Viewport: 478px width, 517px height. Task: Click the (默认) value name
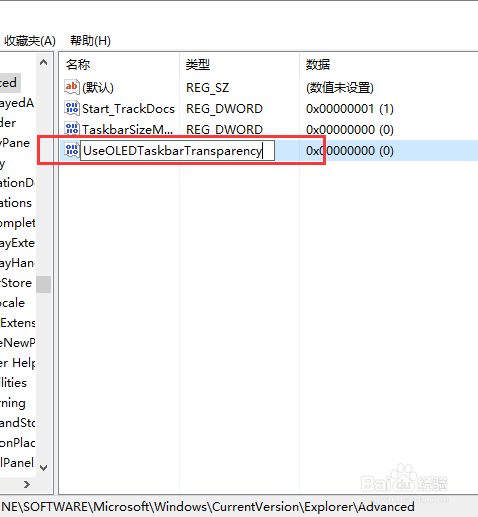tap(98, 88)
